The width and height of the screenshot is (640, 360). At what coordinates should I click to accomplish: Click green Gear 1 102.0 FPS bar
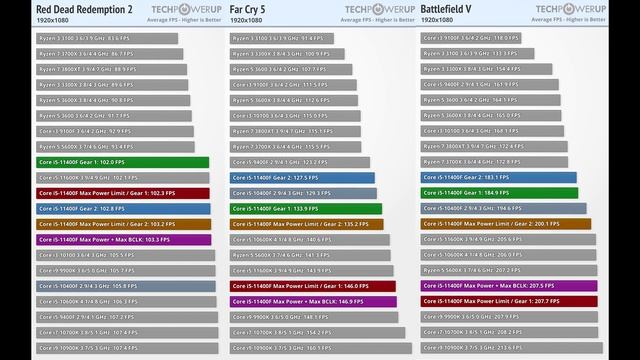pos(122,162)
